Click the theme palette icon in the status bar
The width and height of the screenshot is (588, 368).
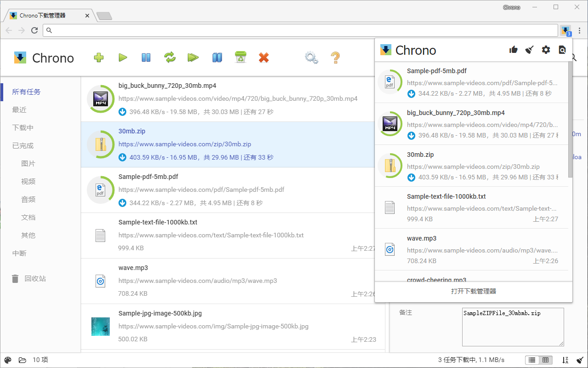[x=7, y=360]
